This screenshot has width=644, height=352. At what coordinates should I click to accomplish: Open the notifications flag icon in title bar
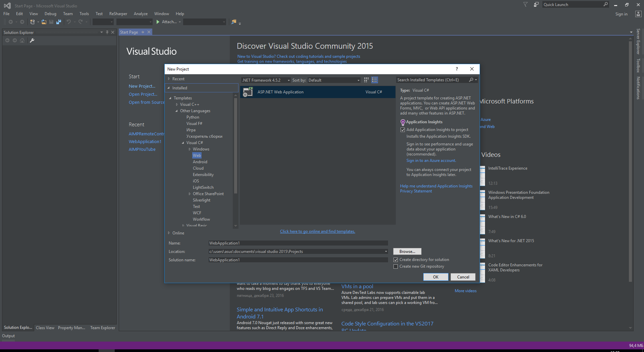[525, 5]
